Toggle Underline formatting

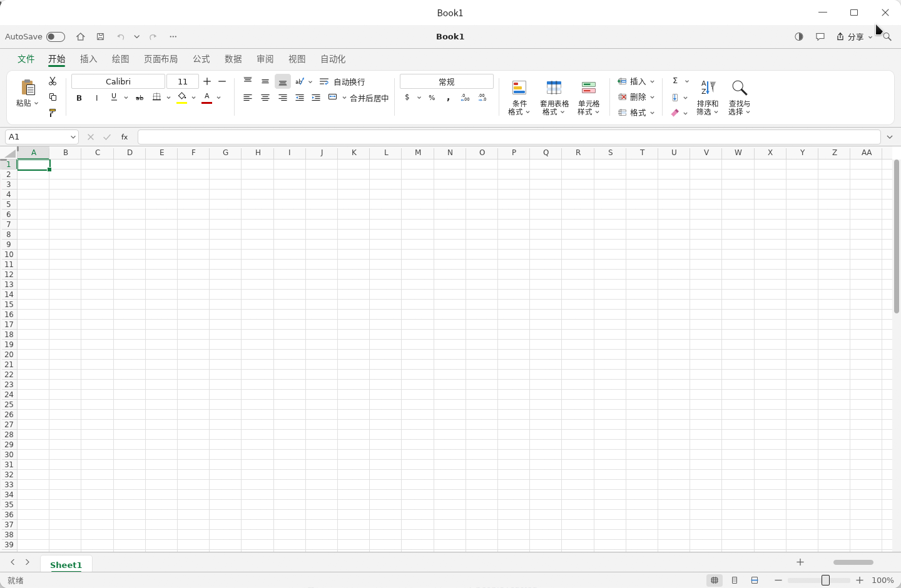[114, 97]
